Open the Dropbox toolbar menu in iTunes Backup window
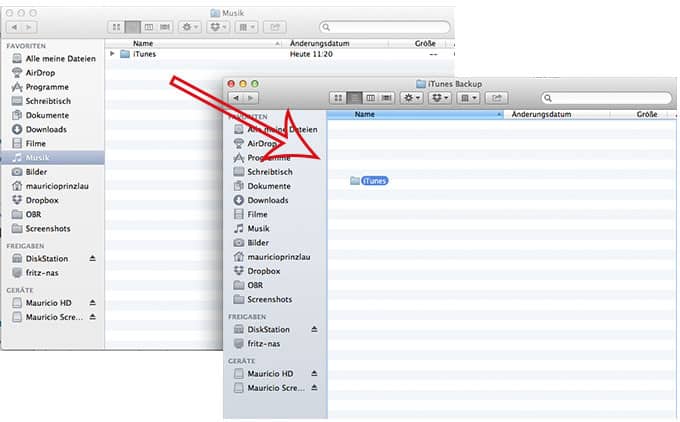680x422 pixels. [x=440, y=98]
